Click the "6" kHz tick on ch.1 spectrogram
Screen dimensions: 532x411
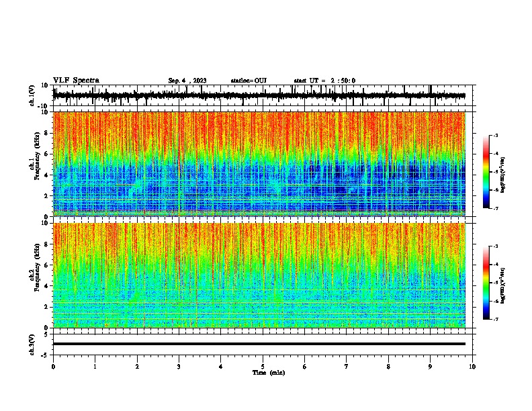(46, 154)
